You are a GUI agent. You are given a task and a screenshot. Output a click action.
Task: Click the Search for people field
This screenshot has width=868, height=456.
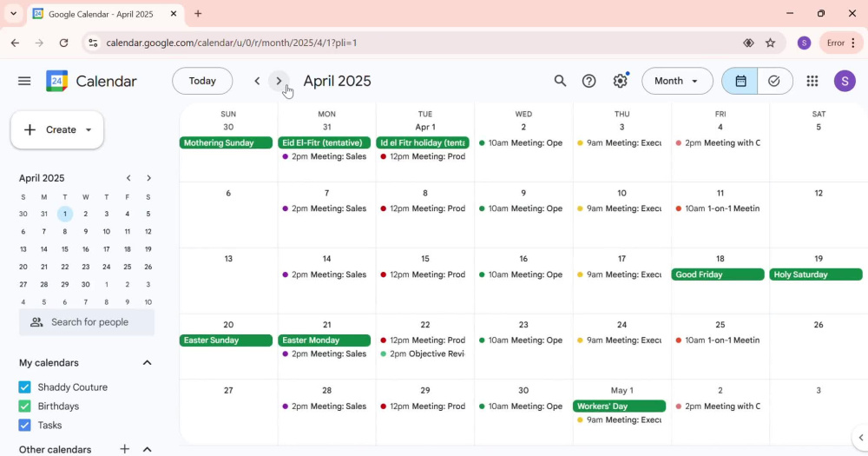click(x=87, y=322)
